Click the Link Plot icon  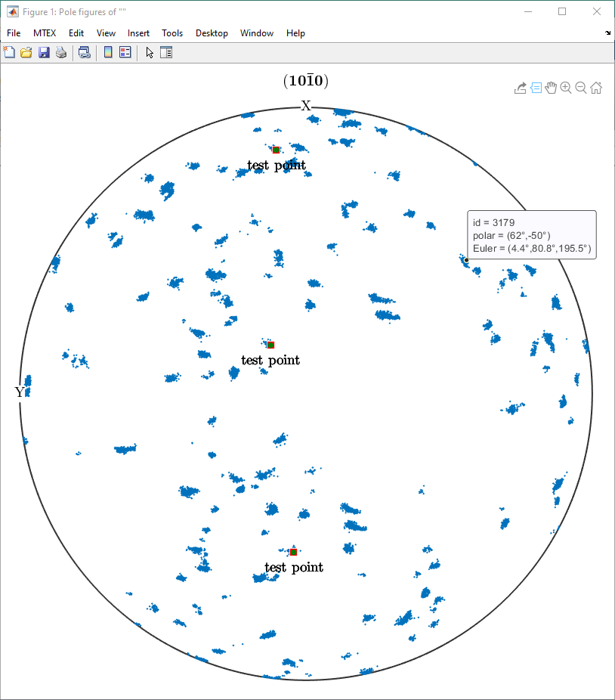click(84, 52)
